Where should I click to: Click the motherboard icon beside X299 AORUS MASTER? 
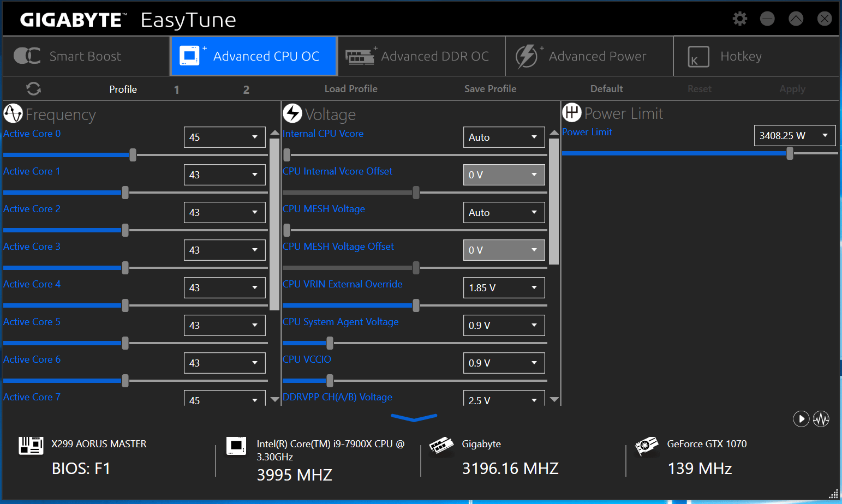[x=31, y=446]
